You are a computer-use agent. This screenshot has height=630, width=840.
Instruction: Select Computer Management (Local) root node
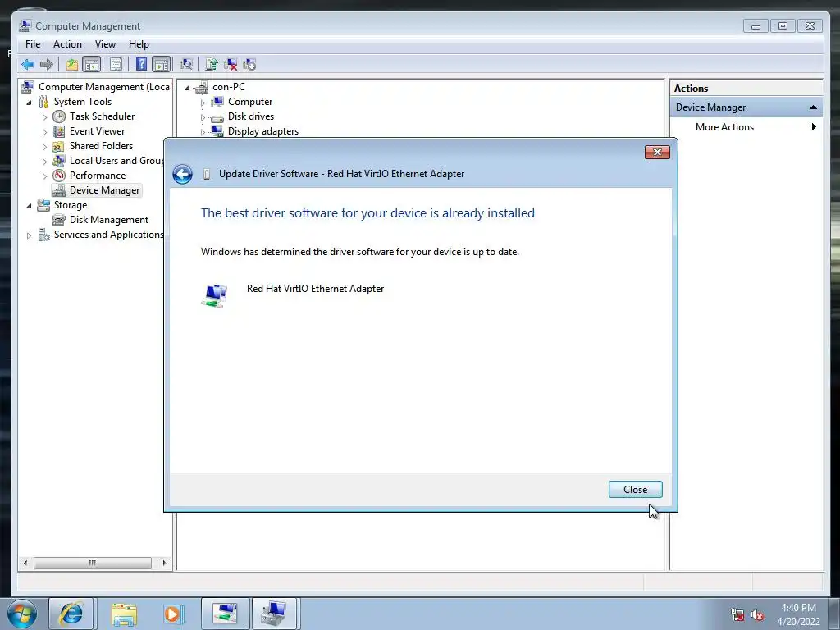(105, 87)
